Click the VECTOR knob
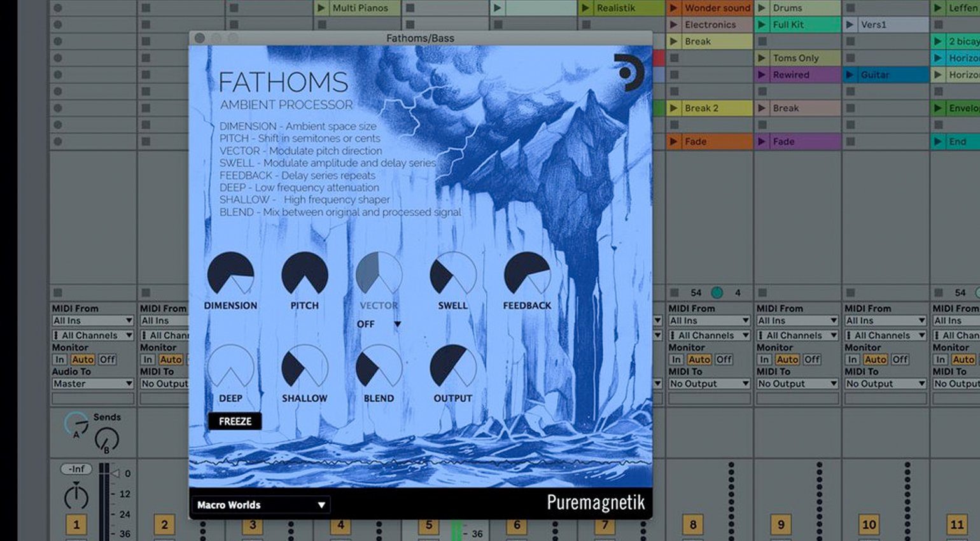This screenshot has width=980, height=541. click(379, 274)
